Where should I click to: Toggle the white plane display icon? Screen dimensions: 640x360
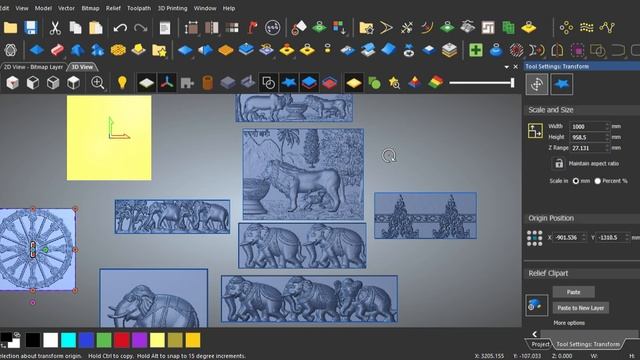tap(146, 83)
